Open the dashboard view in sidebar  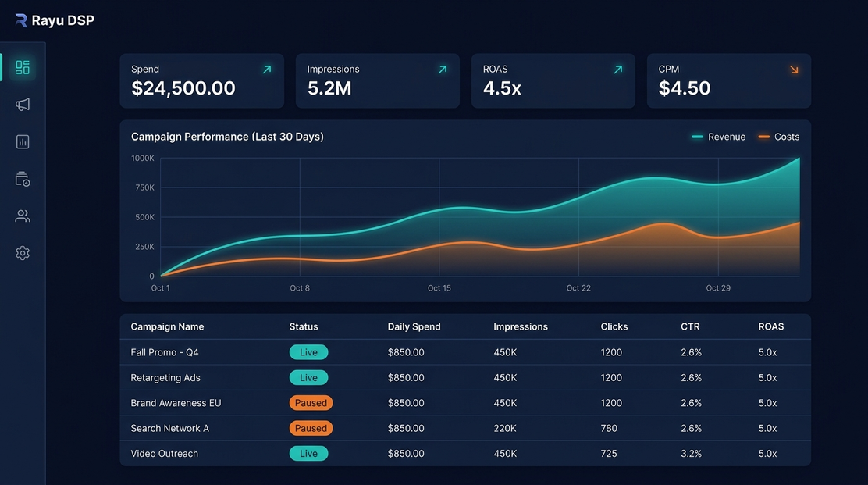coord(23,67)
